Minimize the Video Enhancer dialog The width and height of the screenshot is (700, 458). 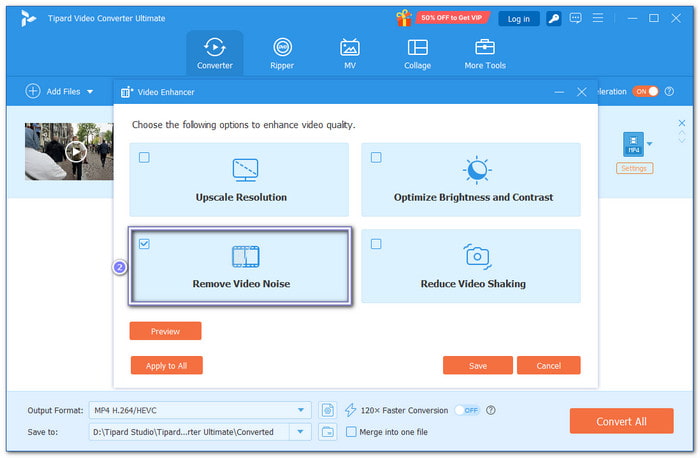click(x=559, y=92)
